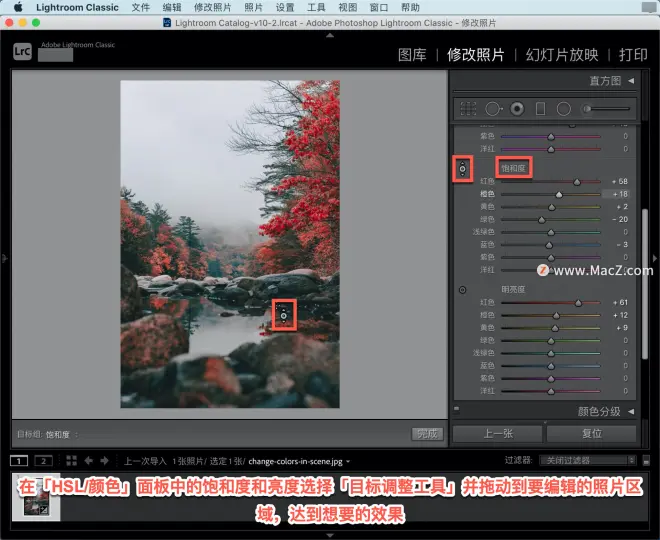Viewport: 660px width, 540px height.
Task: Select the Red Eye Correction tool
Action: pos(517,109)
